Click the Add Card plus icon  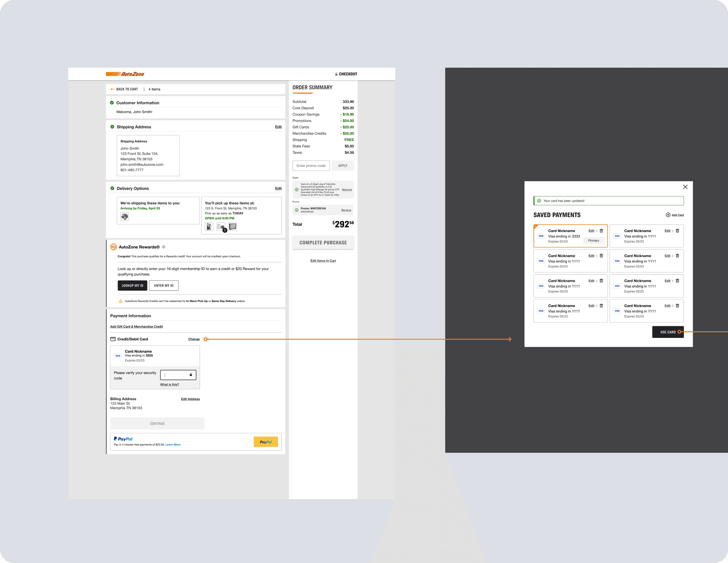(x=668, y=215)
